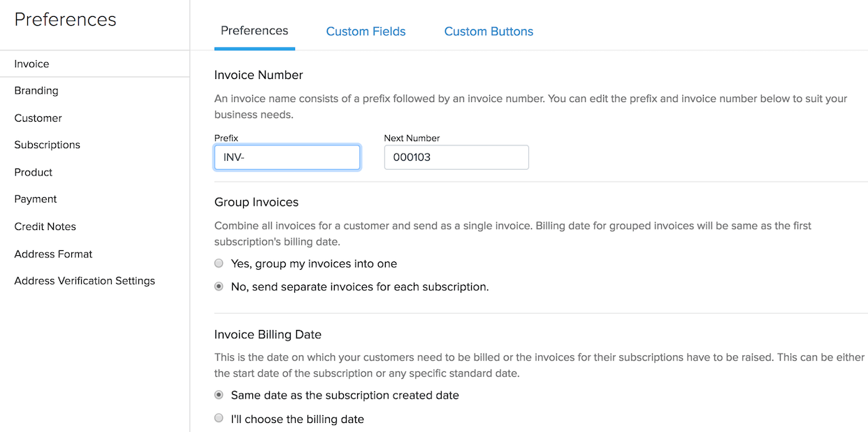This screenshot has height=432, width=868.
Task: Open the Invoice settings section
Action: [x=31, y=64]
